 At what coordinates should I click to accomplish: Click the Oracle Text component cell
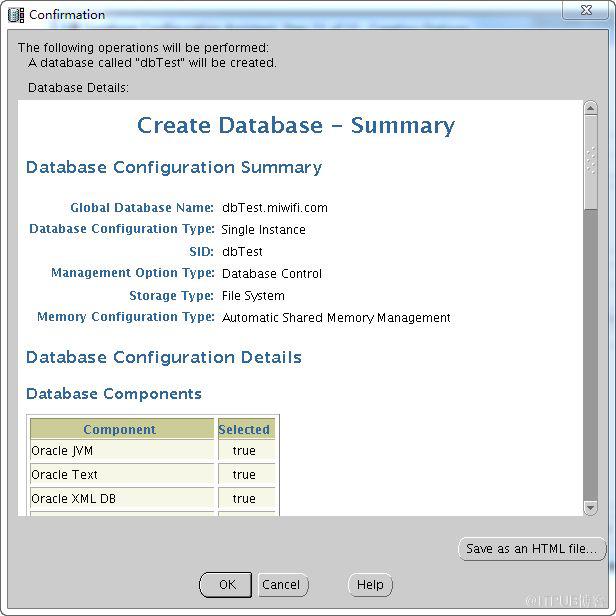pos(120,475)
